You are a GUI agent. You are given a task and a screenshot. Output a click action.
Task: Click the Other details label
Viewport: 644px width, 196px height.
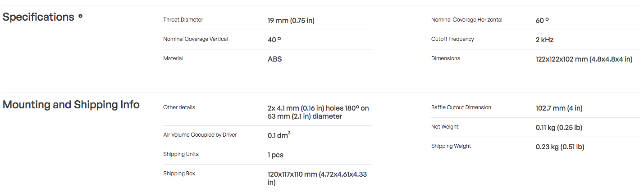tap(179, 107)
